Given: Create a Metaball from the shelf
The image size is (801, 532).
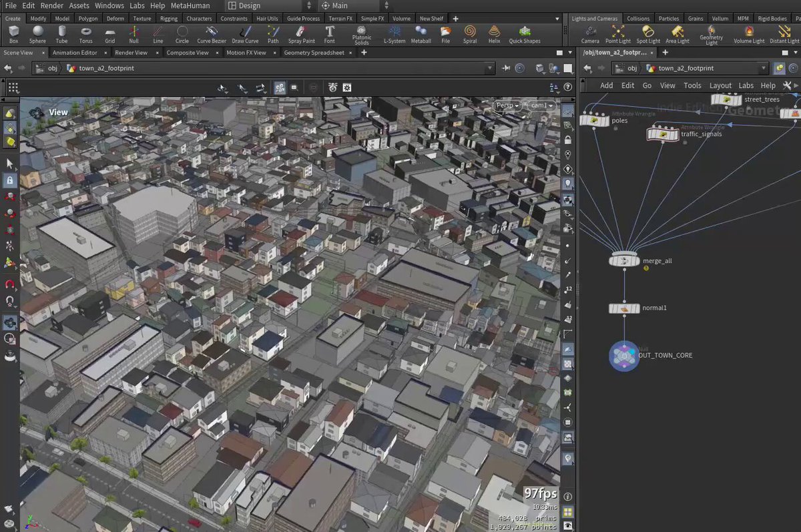Looking at the screenshot, I should (x=421, y=34).
